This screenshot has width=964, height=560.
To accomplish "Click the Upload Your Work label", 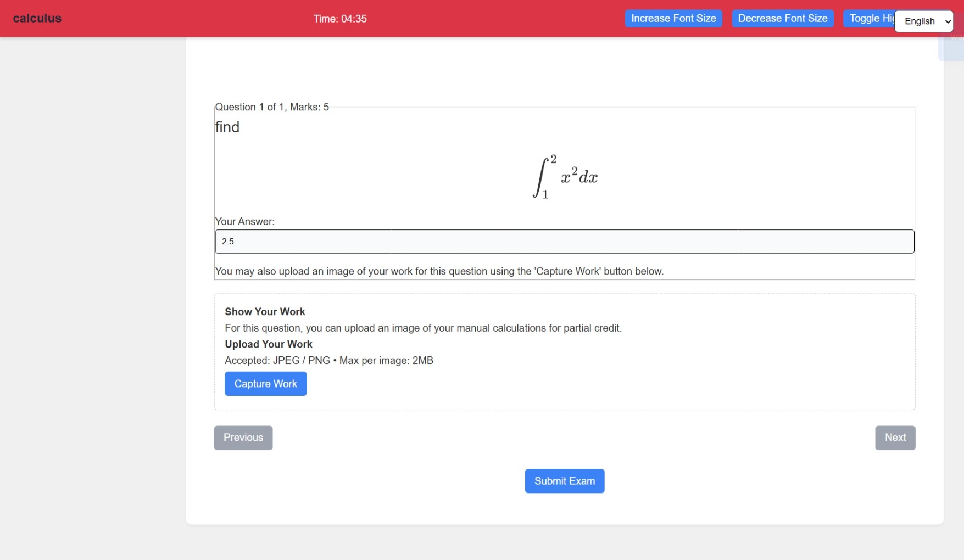I will (x=268, y=344).
